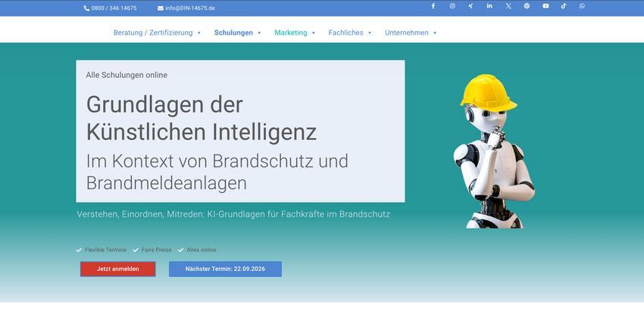644x333 pixels.
Task: Open the X (Twitter) social icon
Action: coord(508,6)
